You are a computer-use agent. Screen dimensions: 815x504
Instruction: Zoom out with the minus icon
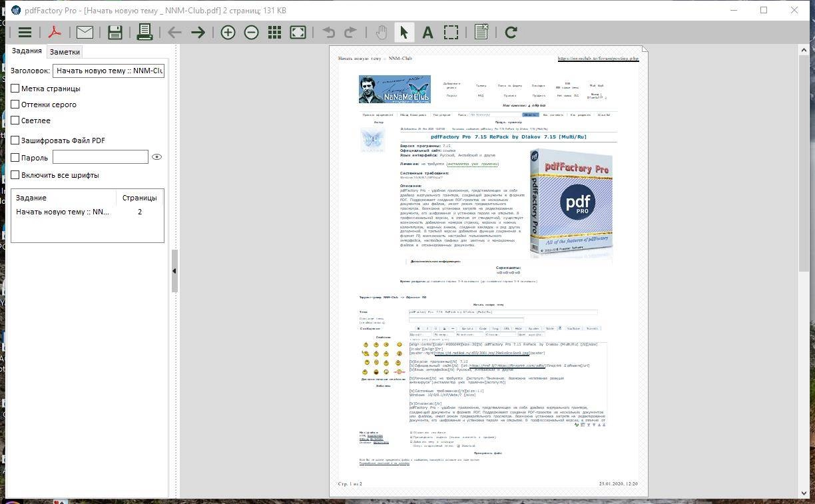click(x=251, y=32)
